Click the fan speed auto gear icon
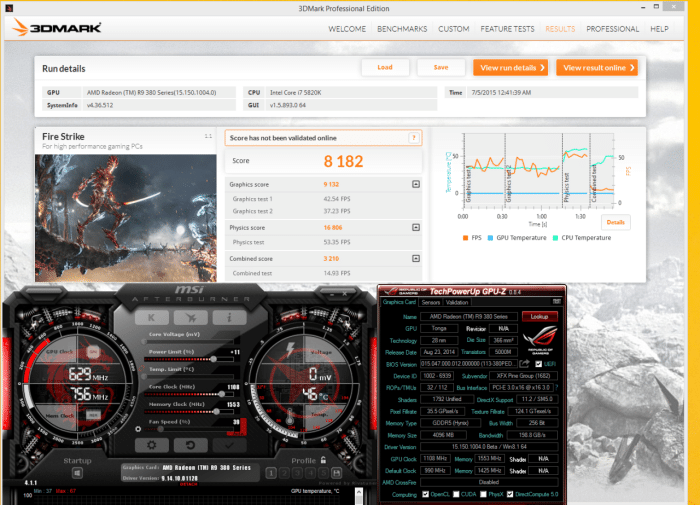The height and width of the screenshot is (505, 700). 138,429
